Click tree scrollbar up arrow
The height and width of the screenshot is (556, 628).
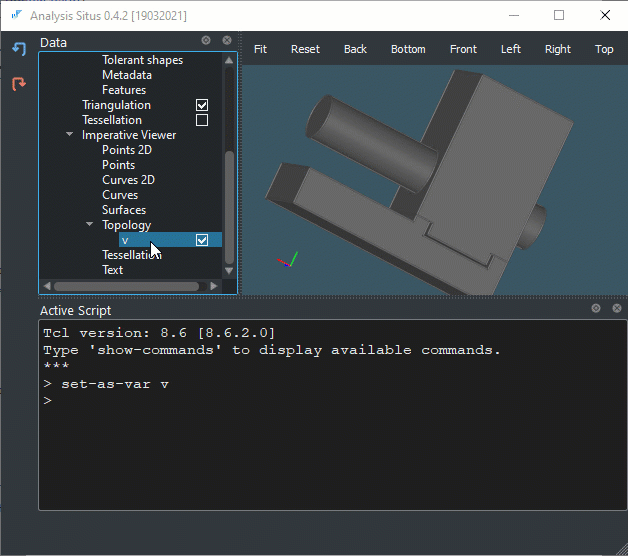(x=229, y=60)
